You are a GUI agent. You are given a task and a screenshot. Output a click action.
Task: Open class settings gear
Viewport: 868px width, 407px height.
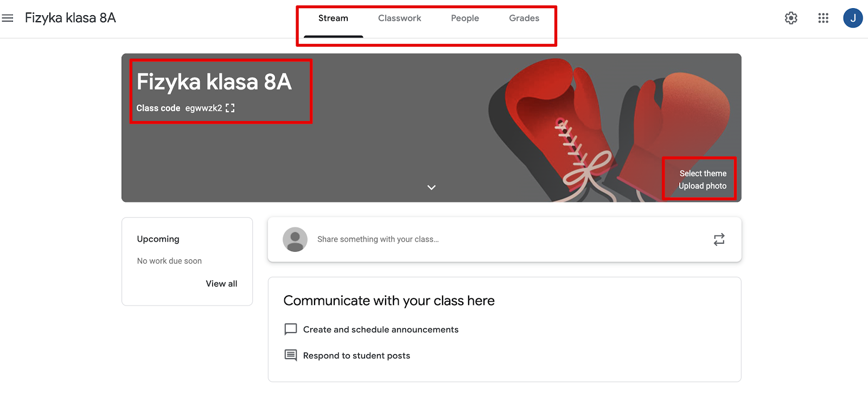791,18
